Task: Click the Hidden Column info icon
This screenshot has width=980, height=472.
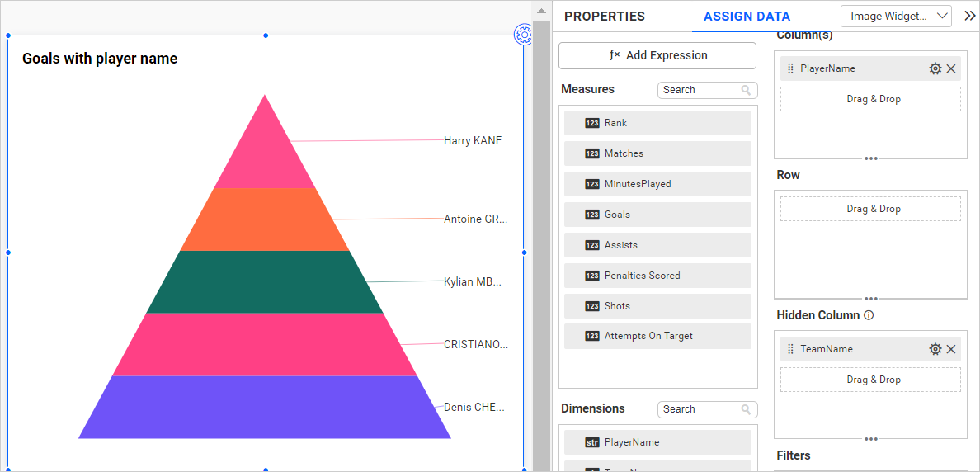Action: click(869, 315)
